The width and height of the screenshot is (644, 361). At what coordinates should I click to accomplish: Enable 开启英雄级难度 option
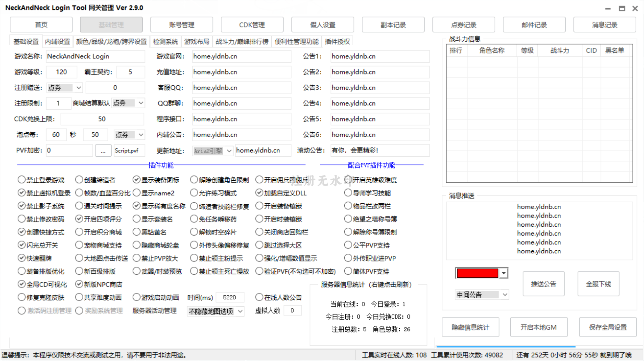[x=370, y=180]
